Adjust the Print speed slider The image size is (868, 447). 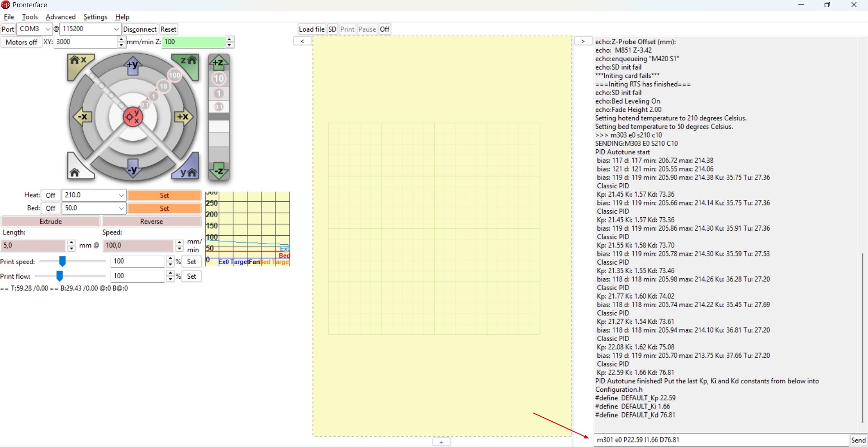pyautogui.click(x=62, y=262)
